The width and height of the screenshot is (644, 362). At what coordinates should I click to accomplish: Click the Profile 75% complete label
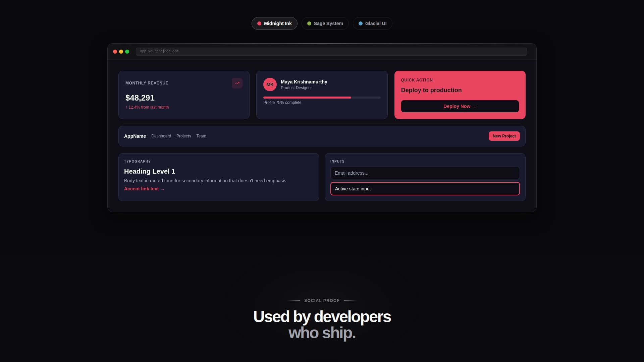[x=282, y=103]
